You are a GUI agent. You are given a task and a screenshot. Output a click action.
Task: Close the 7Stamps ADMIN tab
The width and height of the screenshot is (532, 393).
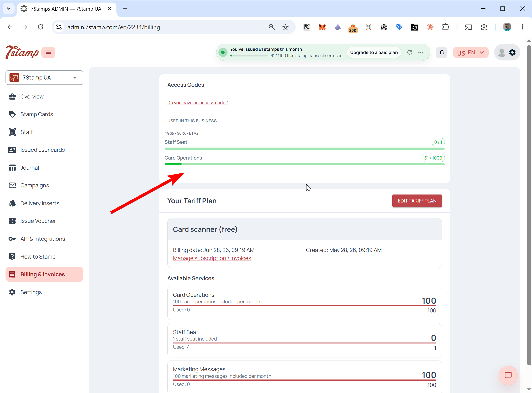[109, 9]
